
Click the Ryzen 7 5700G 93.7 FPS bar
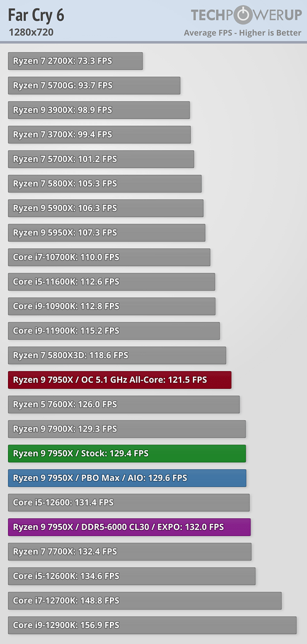pos(94,85)
